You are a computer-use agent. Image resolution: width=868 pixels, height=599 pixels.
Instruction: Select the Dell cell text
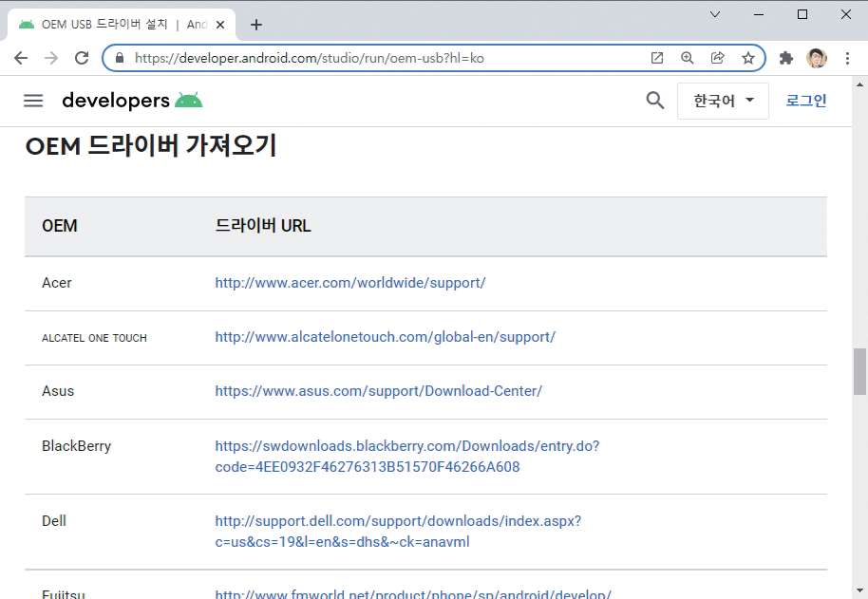coord(54,521)
